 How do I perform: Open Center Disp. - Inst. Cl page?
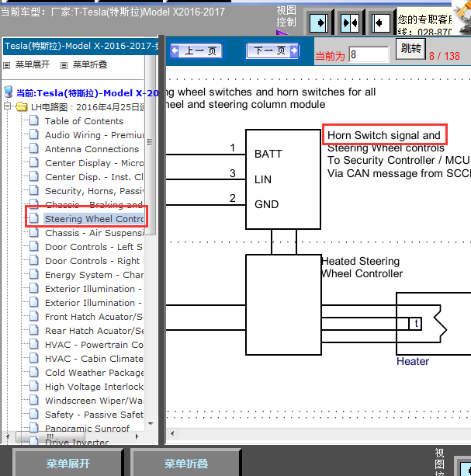tap(95, 177)
